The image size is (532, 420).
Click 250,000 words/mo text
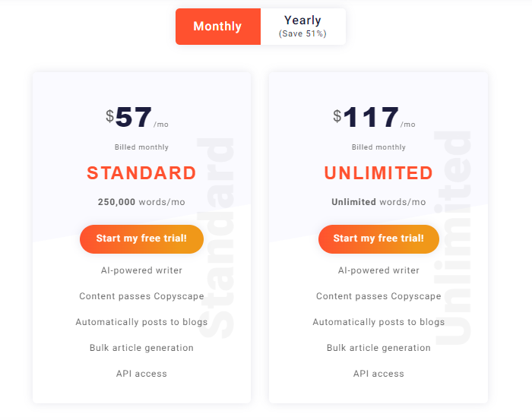(141, 202)
